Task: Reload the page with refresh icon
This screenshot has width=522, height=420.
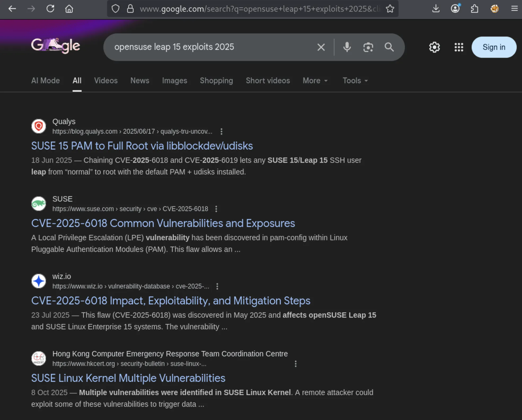Action: pyautogui.click(x=50, y=9)
